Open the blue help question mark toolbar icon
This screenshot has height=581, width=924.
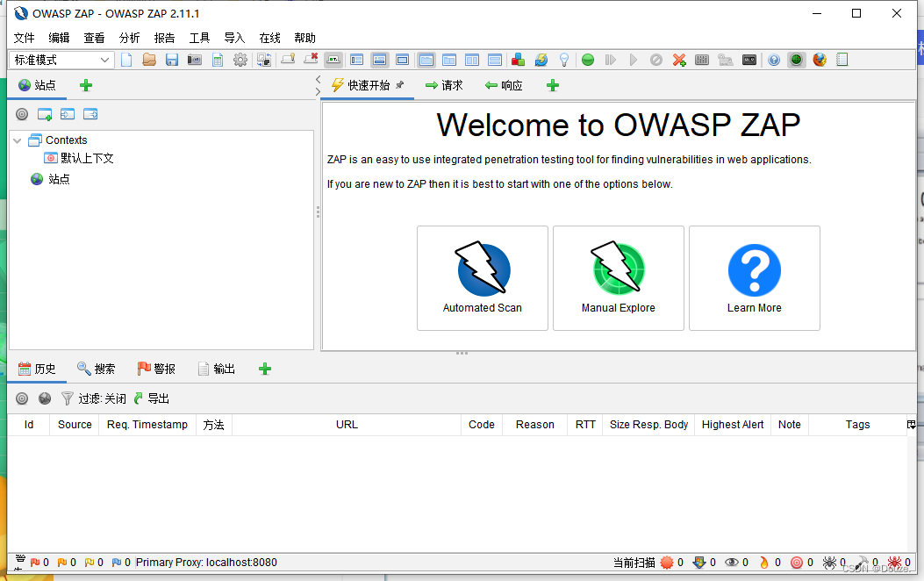(x=774, y=60)
